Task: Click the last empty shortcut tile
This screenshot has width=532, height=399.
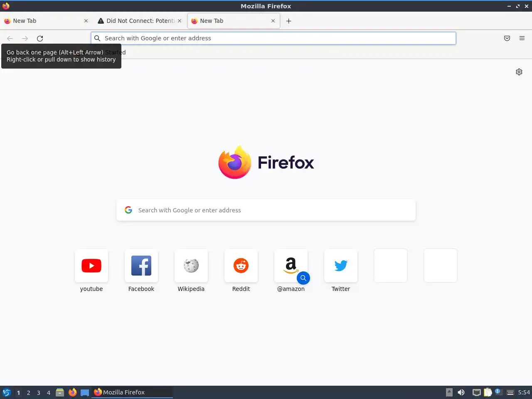Action: (441, 266)
